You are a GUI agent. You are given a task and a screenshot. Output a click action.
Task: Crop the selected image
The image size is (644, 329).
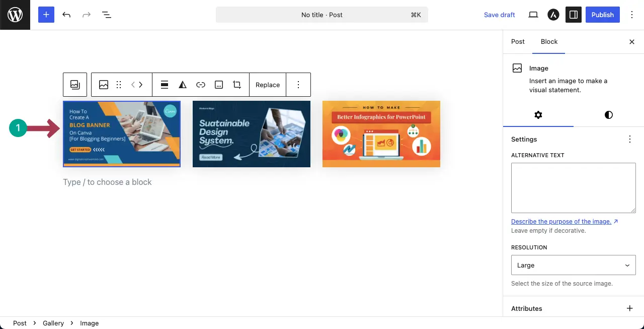(x=236, y=85)
